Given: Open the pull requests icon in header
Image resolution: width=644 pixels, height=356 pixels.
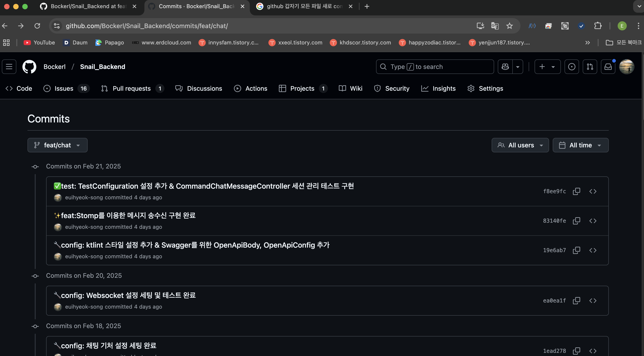Looking at the screenshot, I should (x=590, y=67).
